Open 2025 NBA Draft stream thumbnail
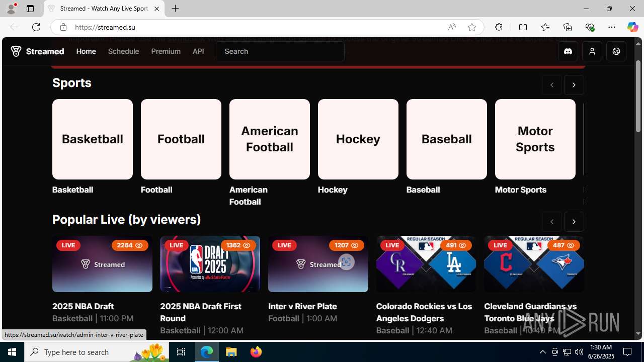The width and height of the screenshot is (644, 362). click(x=102, y=264)
